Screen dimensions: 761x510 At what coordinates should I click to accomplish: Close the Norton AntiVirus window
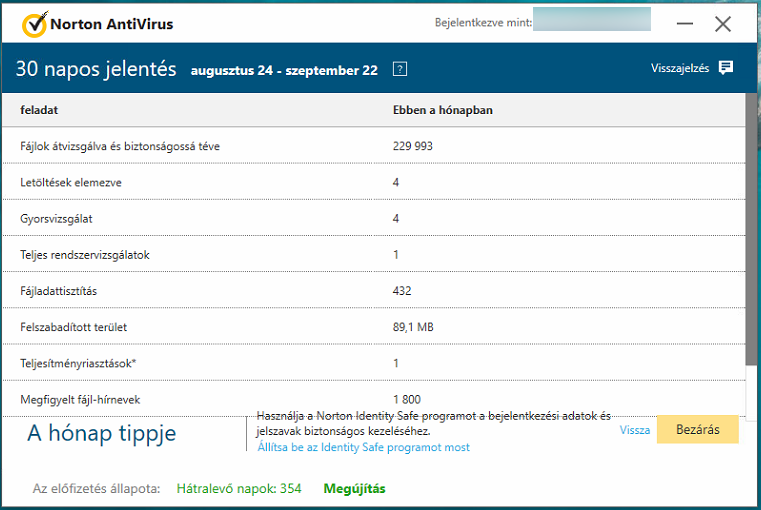point(723,23)
